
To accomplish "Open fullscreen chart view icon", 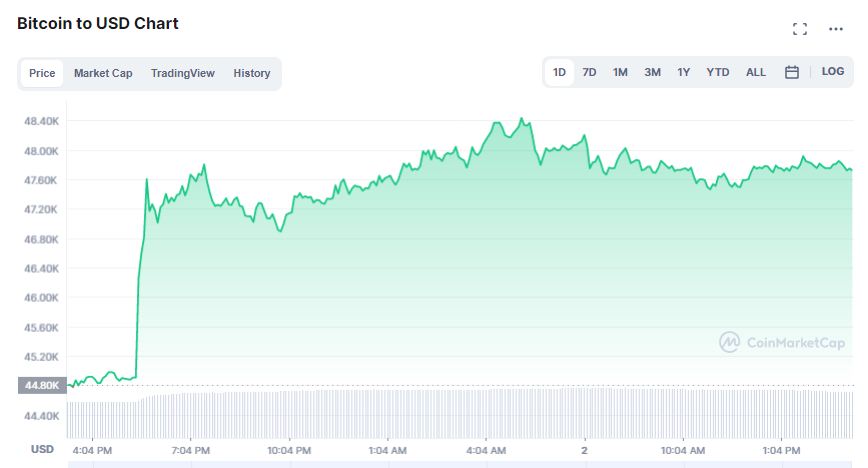I will click(x=799, y=29).
